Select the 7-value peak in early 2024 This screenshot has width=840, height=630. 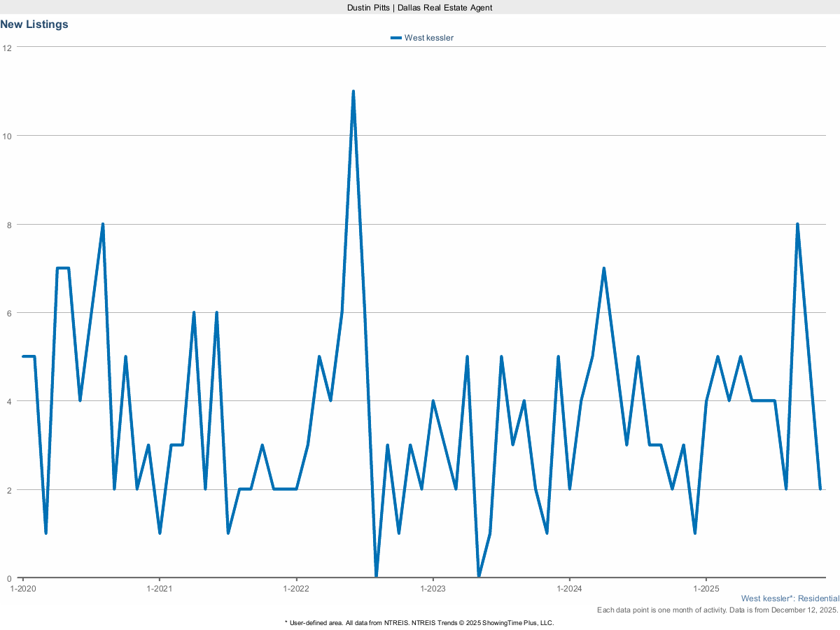coord(603,267)
